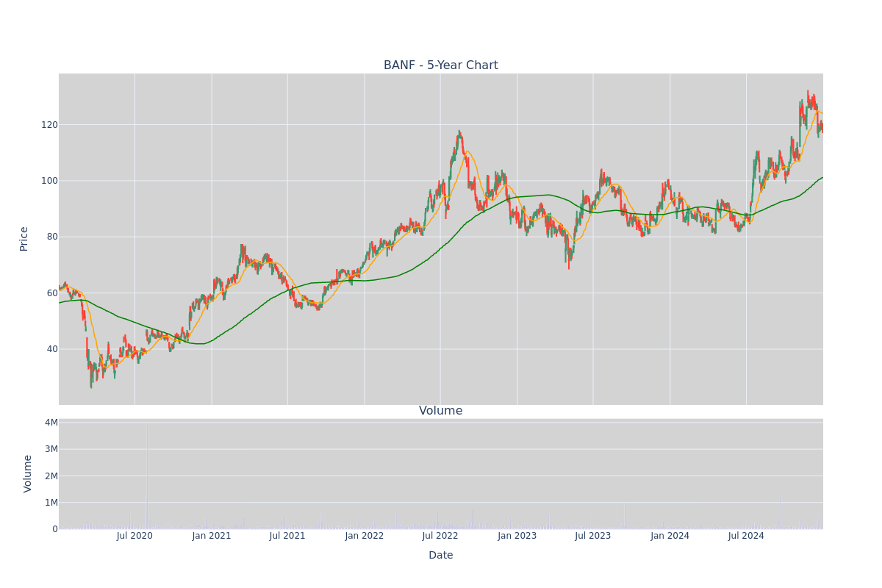Click the "Jul 2020" date tick label

point(135,536)
